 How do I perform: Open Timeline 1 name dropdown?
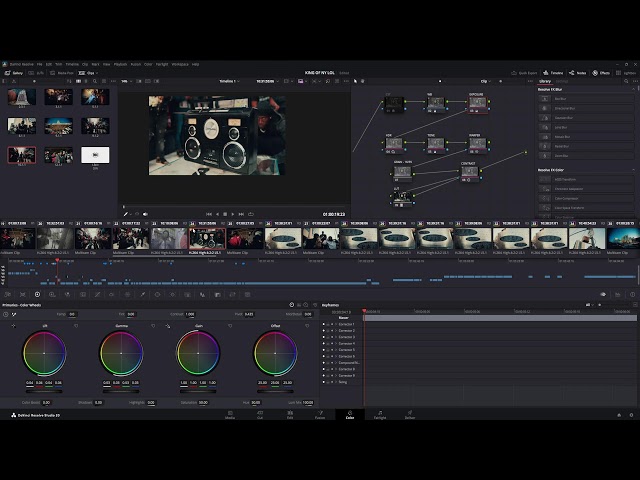click(x=229, y=81)
